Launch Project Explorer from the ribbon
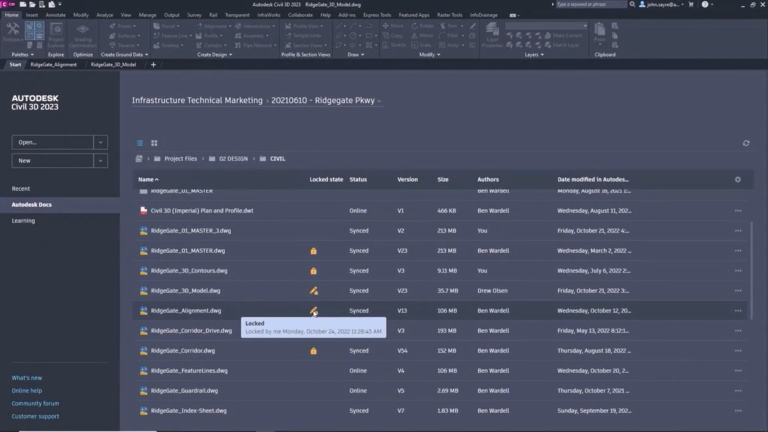The height and width of the screenshot is (432, 768). coord(56,35)
